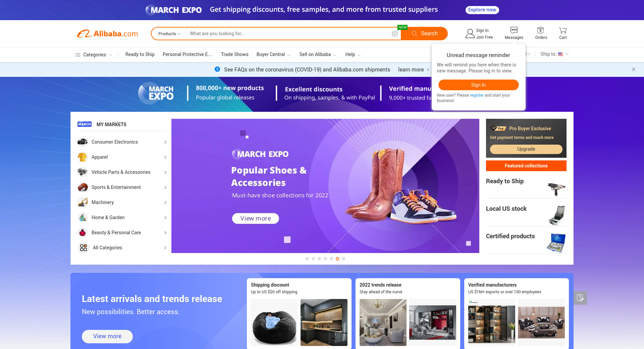This screenshot has height=349, width=644.
Task: Open Trade Shows nav item
Action: [x=235, y=54]
